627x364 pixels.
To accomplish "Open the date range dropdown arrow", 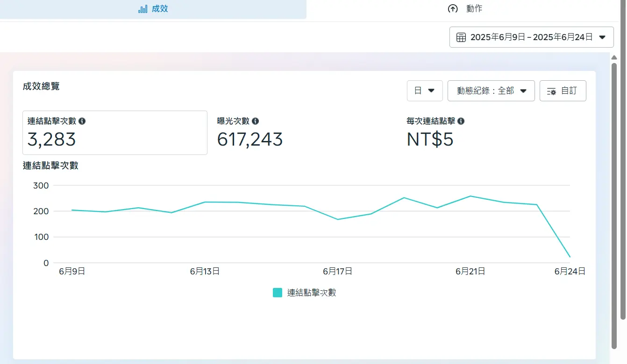I will coord(602,37).
